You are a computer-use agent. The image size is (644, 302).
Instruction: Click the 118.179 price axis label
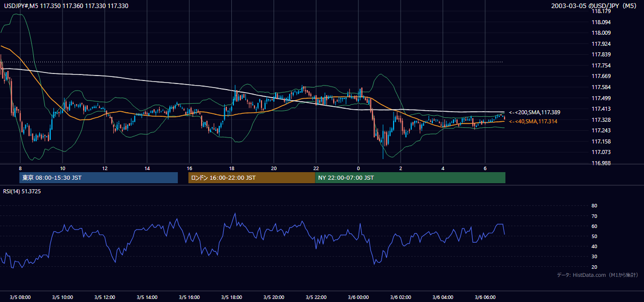coord(601,12)
